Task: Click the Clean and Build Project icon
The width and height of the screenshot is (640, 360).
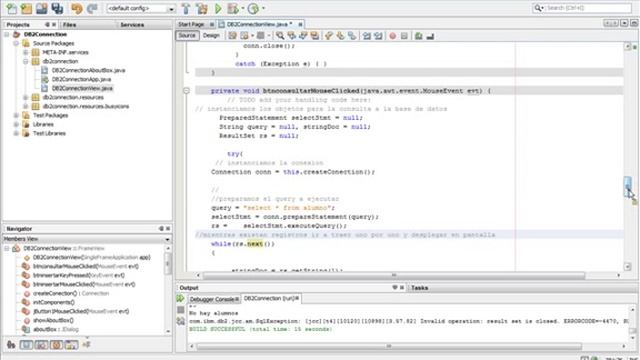Action: (x=202, y=8)
